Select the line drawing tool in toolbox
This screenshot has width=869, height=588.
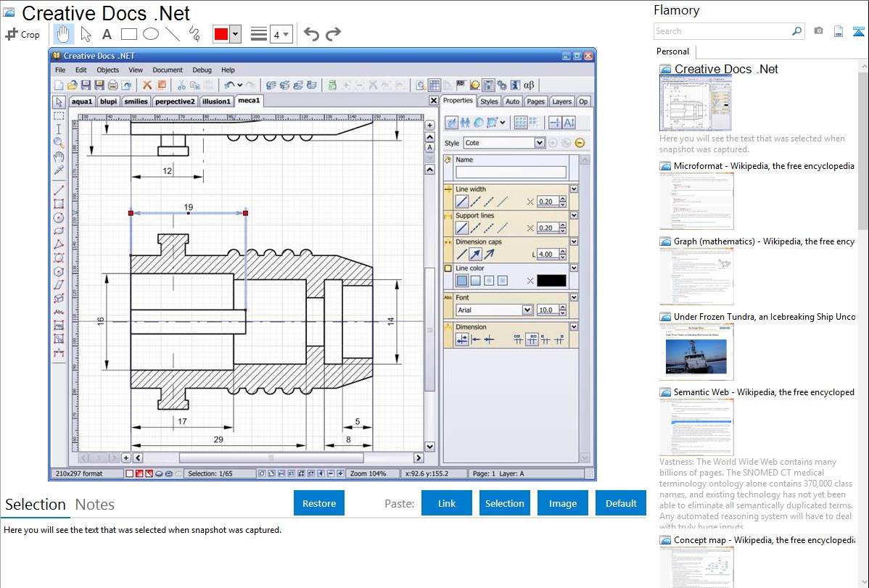coord(59,190)
